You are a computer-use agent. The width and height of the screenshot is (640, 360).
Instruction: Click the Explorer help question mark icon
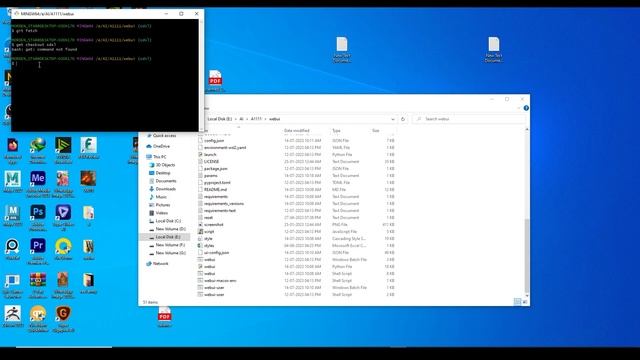pyautogui.click(x=526, y=108)
